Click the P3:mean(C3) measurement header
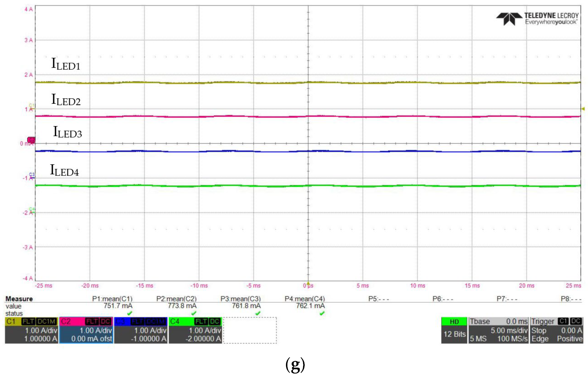Screen dimensions: 588x378 240,299
